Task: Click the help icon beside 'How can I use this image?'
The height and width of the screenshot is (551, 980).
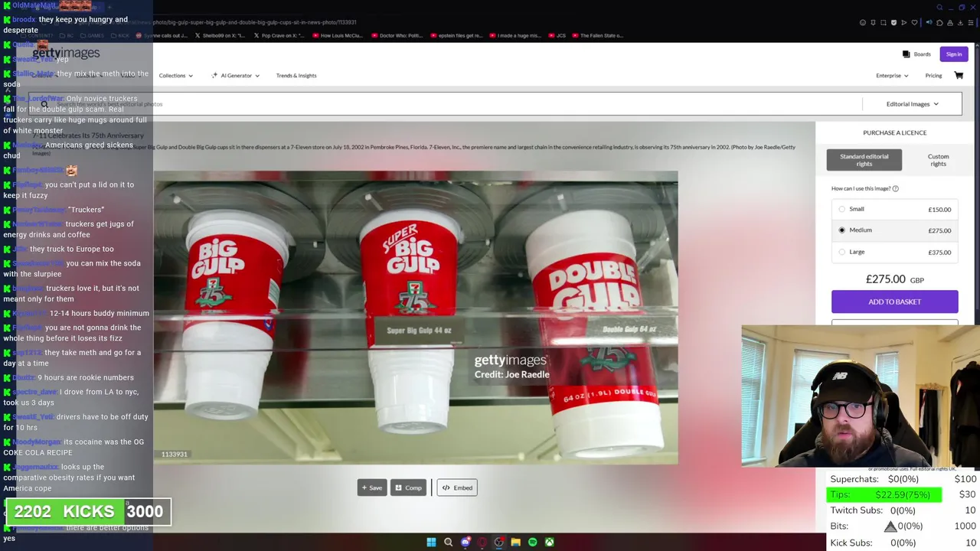Action: coord(895,188)
